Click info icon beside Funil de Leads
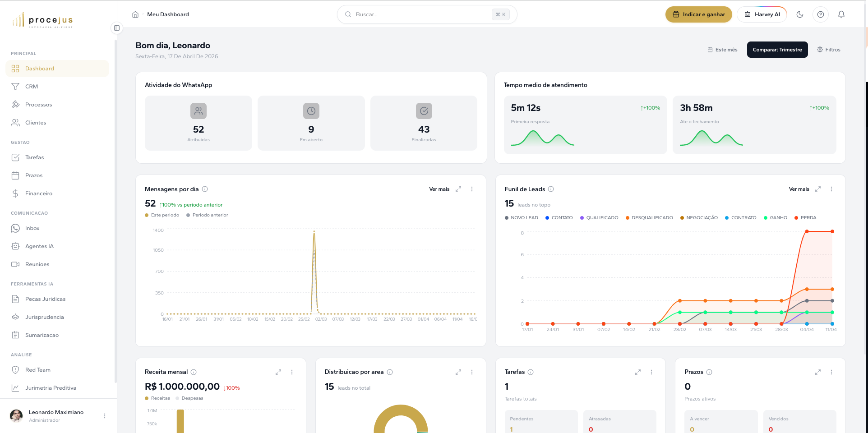868x433 pixels. tap(551, 189)
